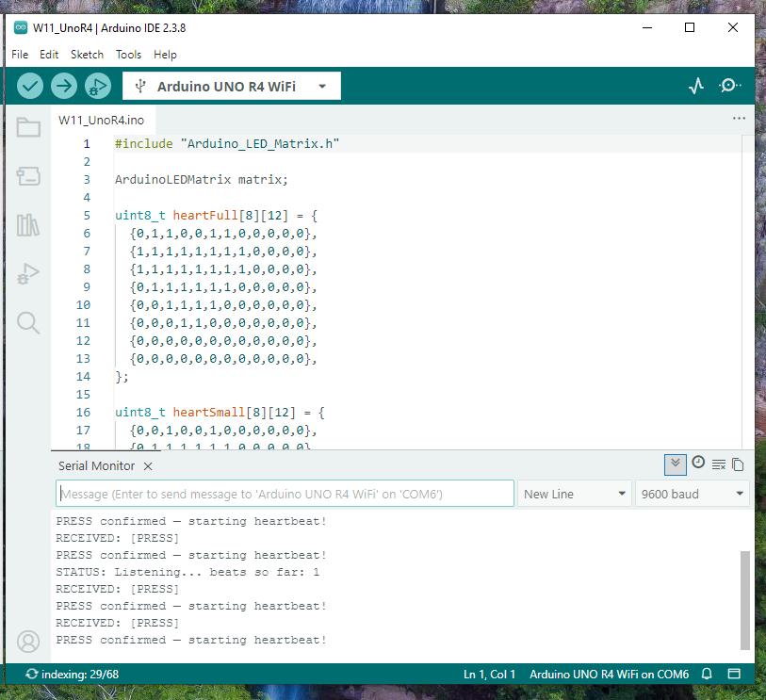Open Serial Monitor magnifier icon in toolbar
Viewport: 766px width, 700px height.
(x=730, y=86)
